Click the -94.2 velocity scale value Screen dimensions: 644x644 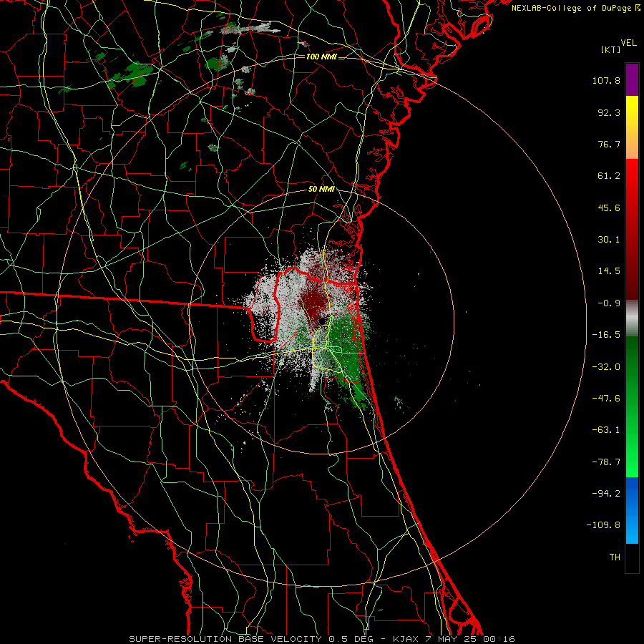[606, 494]
